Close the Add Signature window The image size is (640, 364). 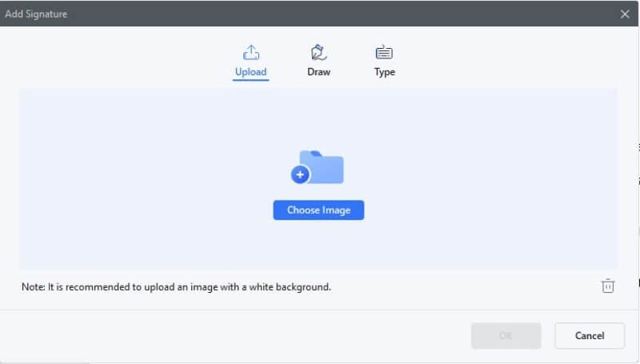pyautogui.click(x=625, y=14)
